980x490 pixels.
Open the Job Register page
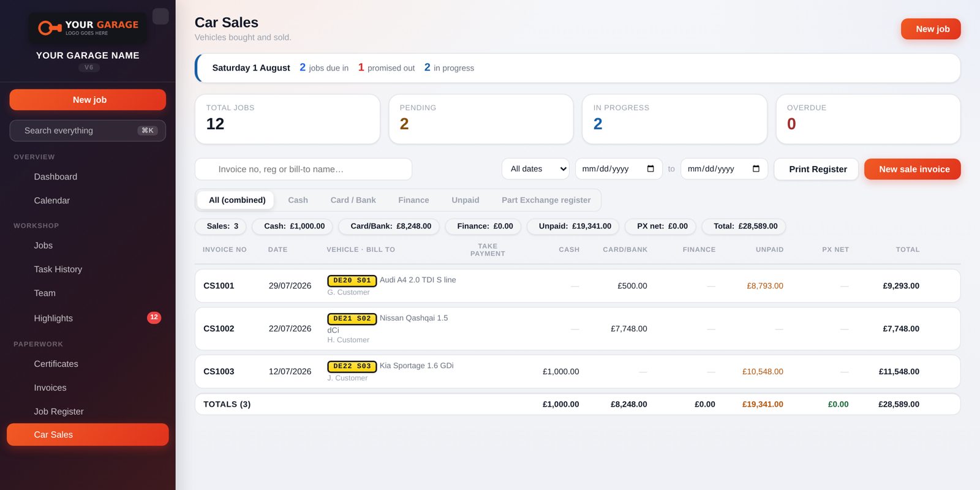coord(88,412)
